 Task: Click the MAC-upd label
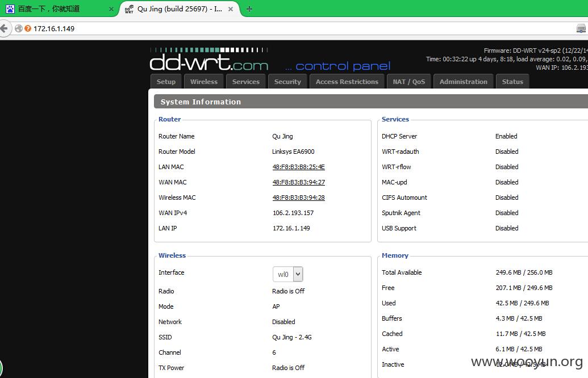pyautogui.click(x=394, y=182)
